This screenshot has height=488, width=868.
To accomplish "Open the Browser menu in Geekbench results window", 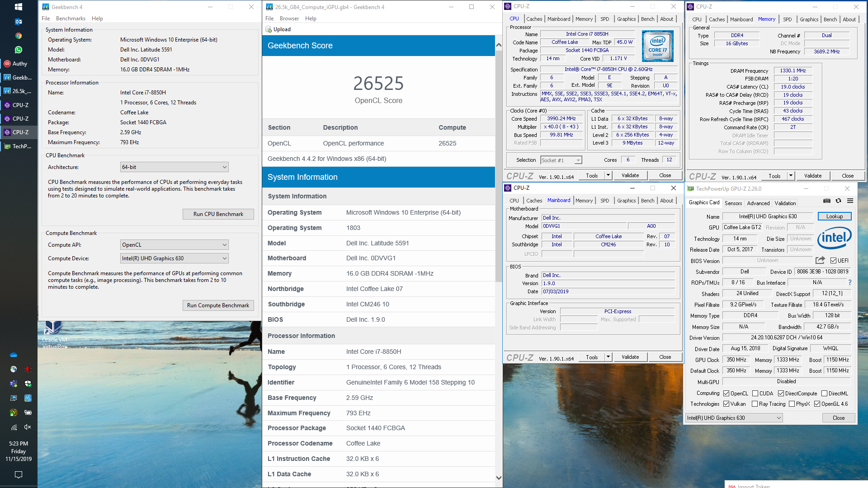I will (289, 19).
